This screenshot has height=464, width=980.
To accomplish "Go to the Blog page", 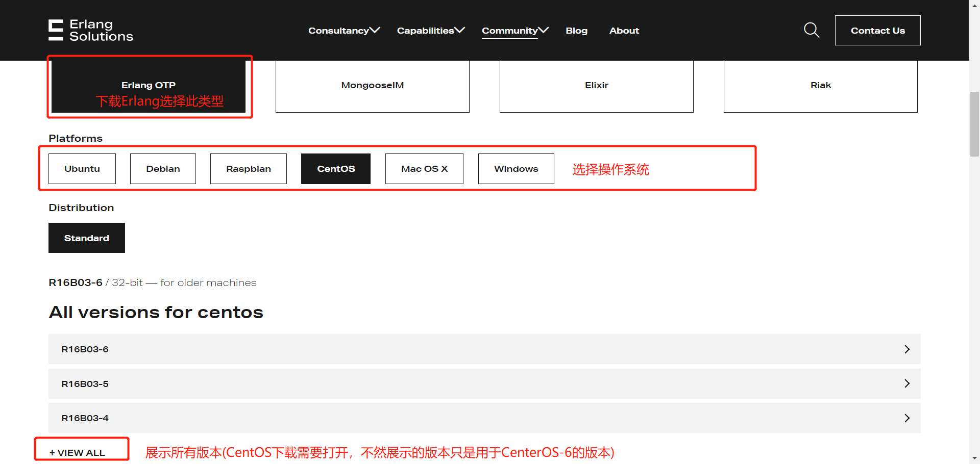I will [576, 31].
